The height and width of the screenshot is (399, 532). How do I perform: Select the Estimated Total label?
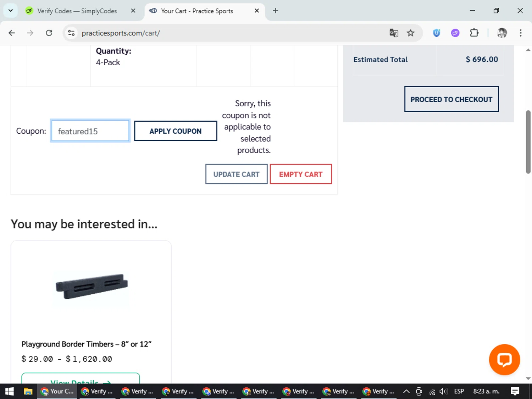pos(381,59)
